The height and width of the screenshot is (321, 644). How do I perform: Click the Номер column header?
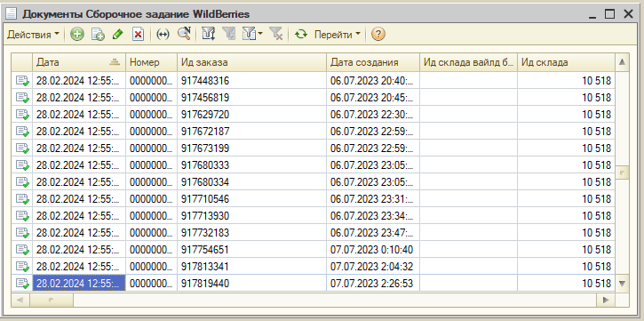tap(151, 62)
